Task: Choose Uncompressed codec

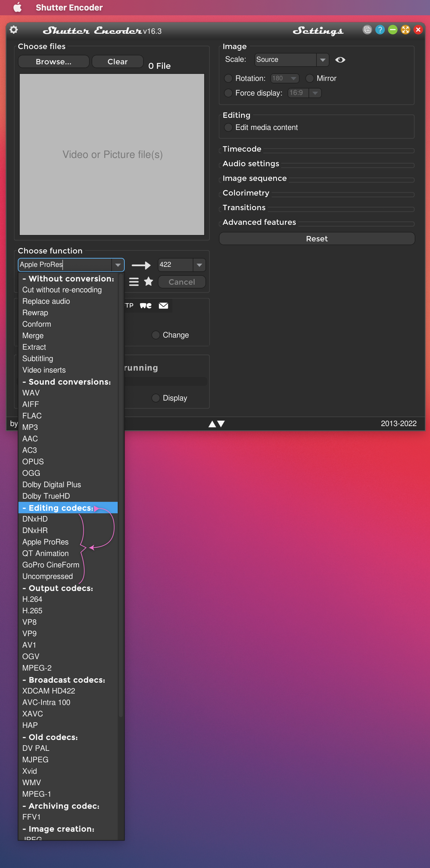Action: pyautogui.click(x=68, y=576)
